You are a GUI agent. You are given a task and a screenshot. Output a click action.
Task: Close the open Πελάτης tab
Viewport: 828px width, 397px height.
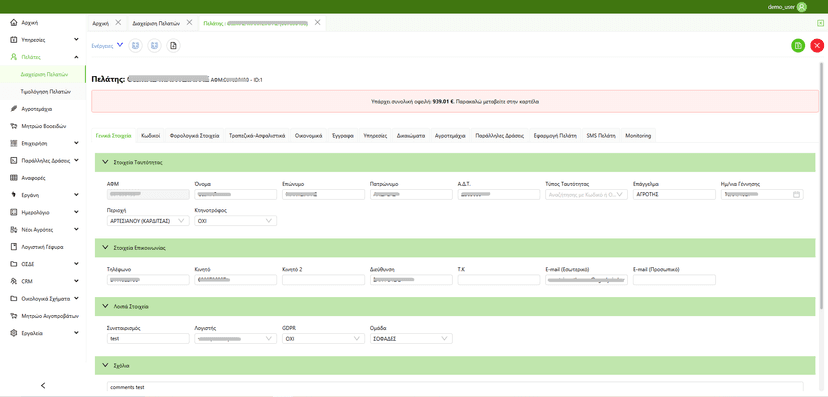[x=317, y=22]
